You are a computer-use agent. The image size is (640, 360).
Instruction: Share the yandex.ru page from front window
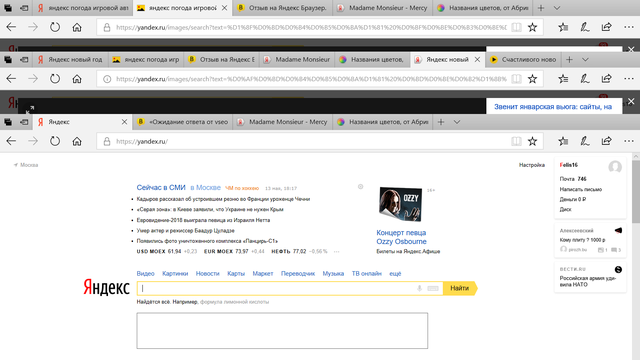pos(607,141)
